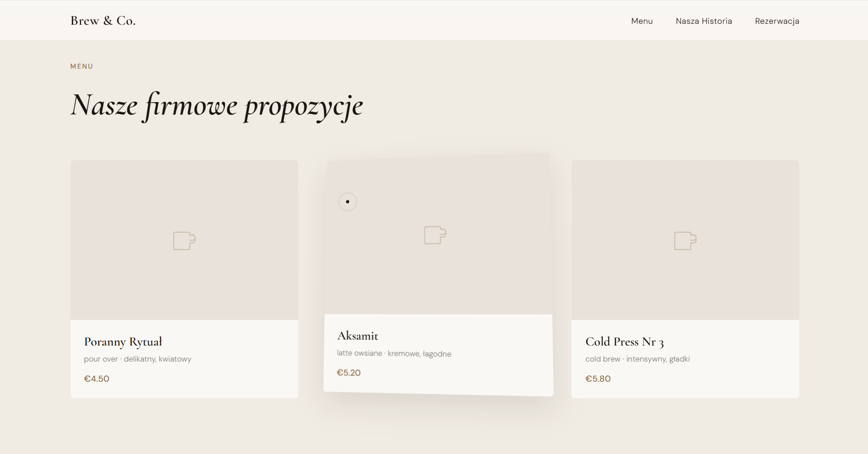Select the Aksamit card title

pos(357,335)
